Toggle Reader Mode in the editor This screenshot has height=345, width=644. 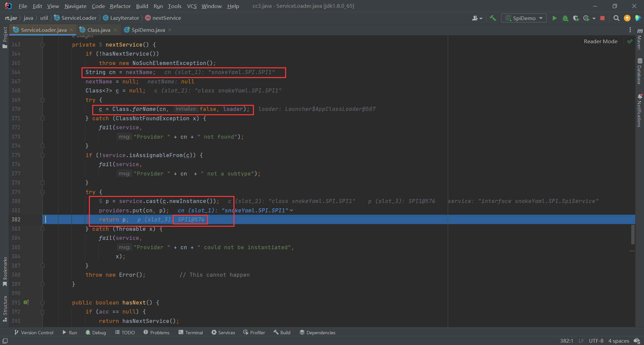(600, 42)
